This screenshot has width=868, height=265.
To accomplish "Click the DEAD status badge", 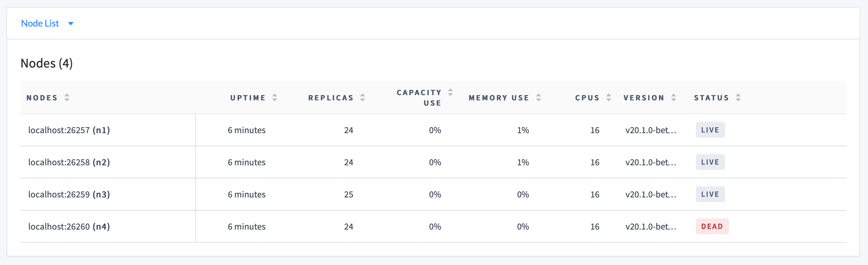I will 712,227.
